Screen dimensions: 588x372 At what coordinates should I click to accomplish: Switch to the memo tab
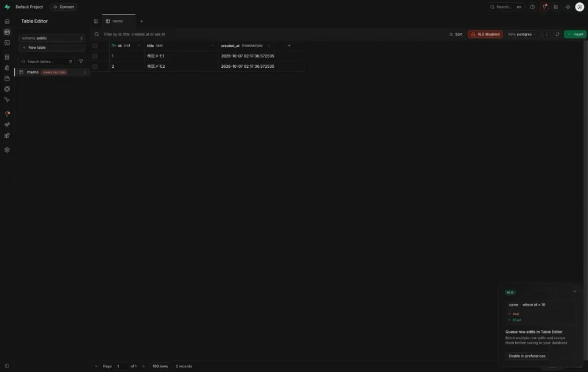118,21
